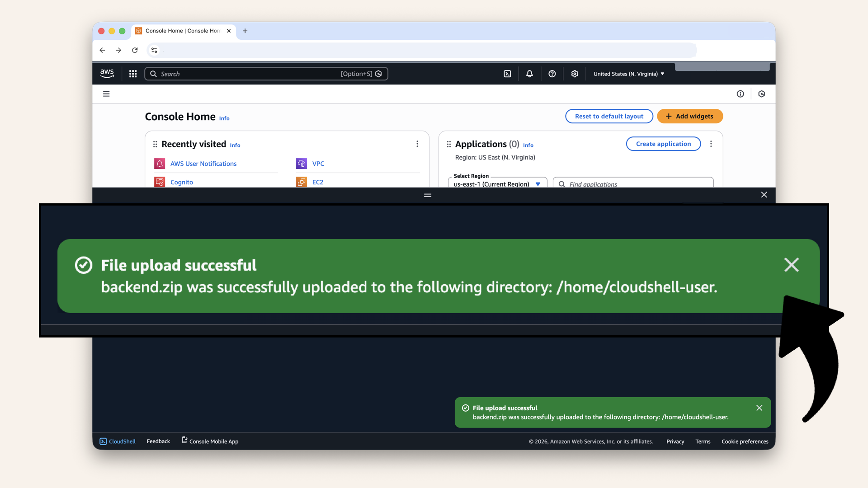Expand the Select Region dropdown

tap(497, 183)
